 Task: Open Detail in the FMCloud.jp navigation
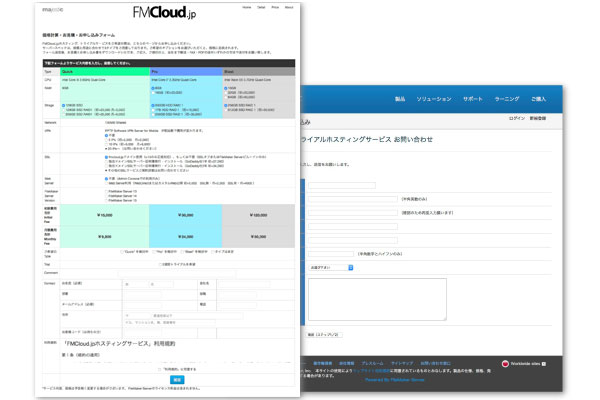pos(261,7)
